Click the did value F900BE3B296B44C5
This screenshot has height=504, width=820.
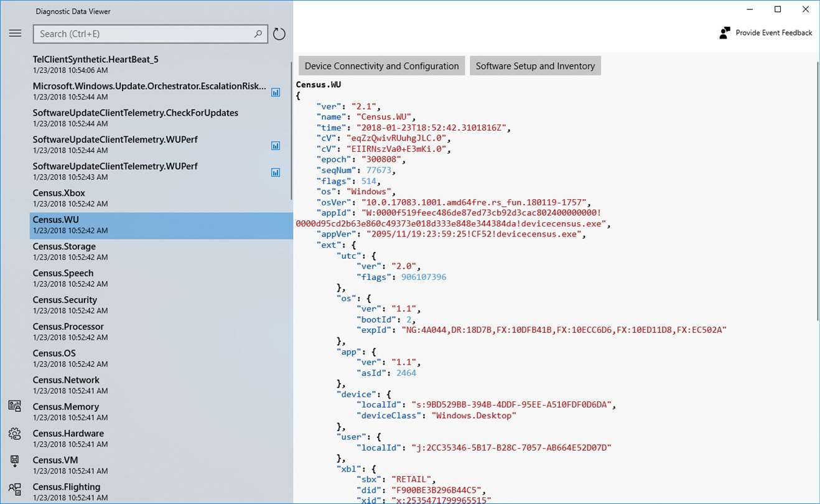click(x=436, y=490)
